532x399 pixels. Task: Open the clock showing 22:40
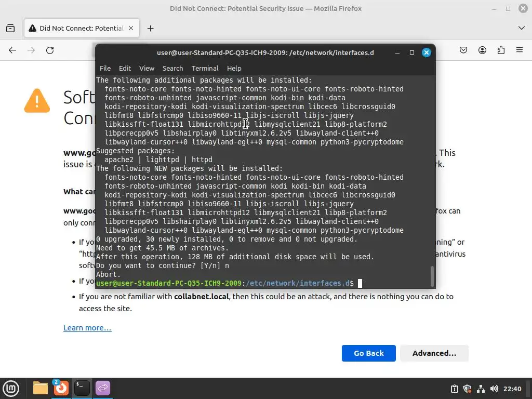pos(512,389)
